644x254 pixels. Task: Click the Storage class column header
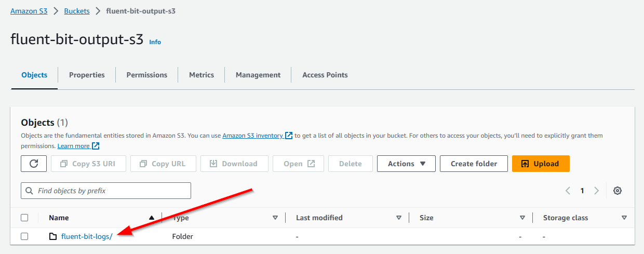[x=566, y=218]
